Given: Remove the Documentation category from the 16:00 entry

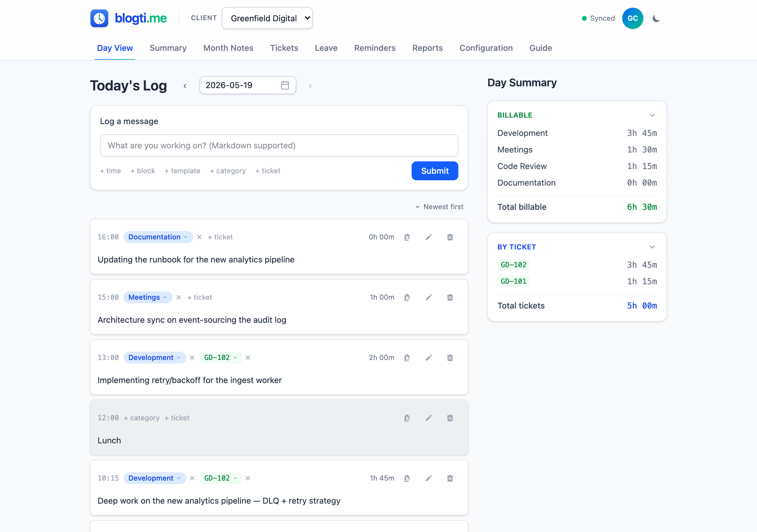Looking at the screenshot, I should pyautogui.click(x=199, y=237).
